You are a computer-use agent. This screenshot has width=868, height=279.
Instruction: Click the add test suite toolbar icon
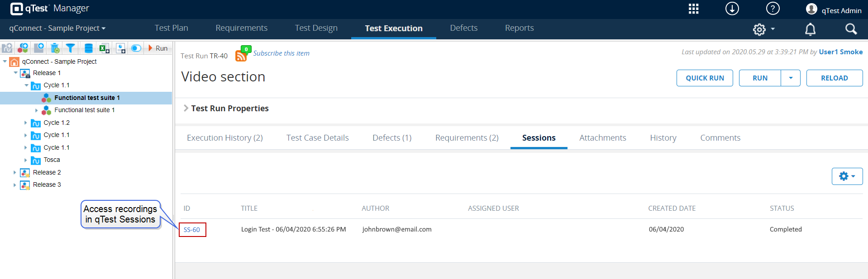click(23, 48)
